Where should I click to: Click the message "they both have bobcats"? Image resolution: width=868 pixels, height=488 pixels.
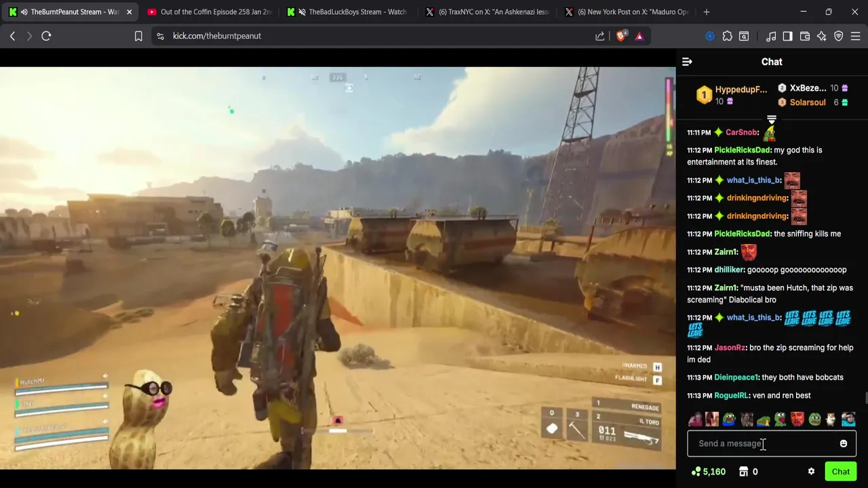(x=803, y=378)
